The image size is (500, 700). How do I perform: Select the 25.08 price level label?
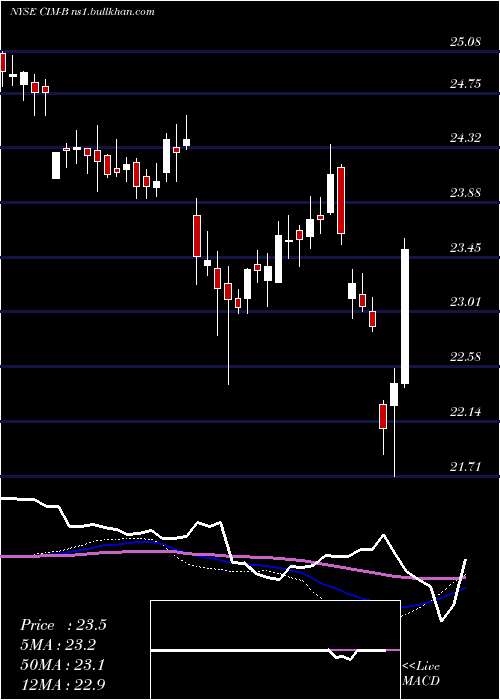[465, 42]
